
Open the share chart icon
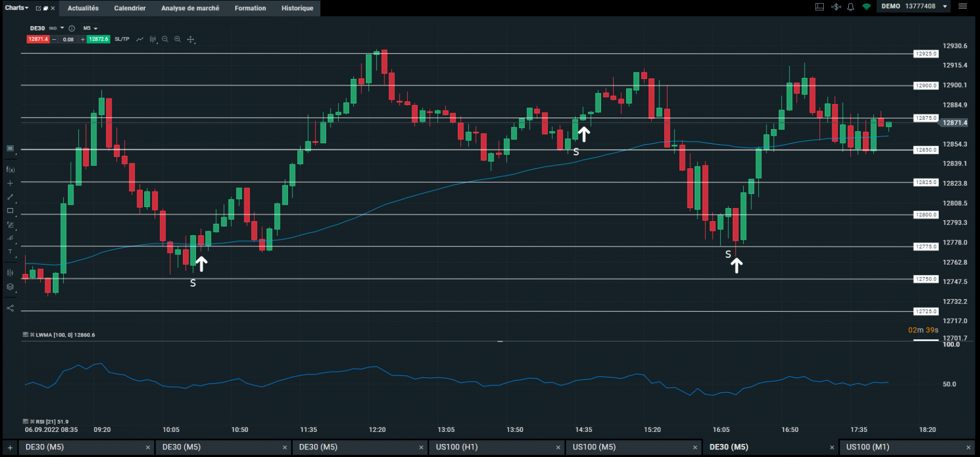(10, 308)
